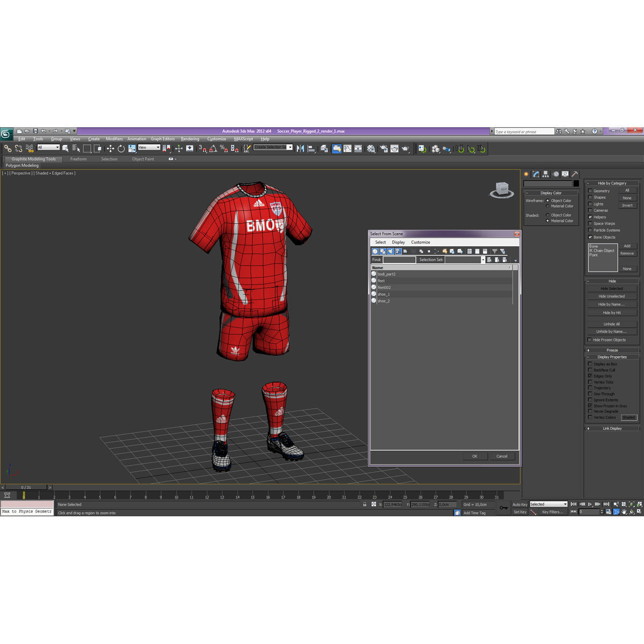Click Cancel in Select From Scene dialog

502,456
